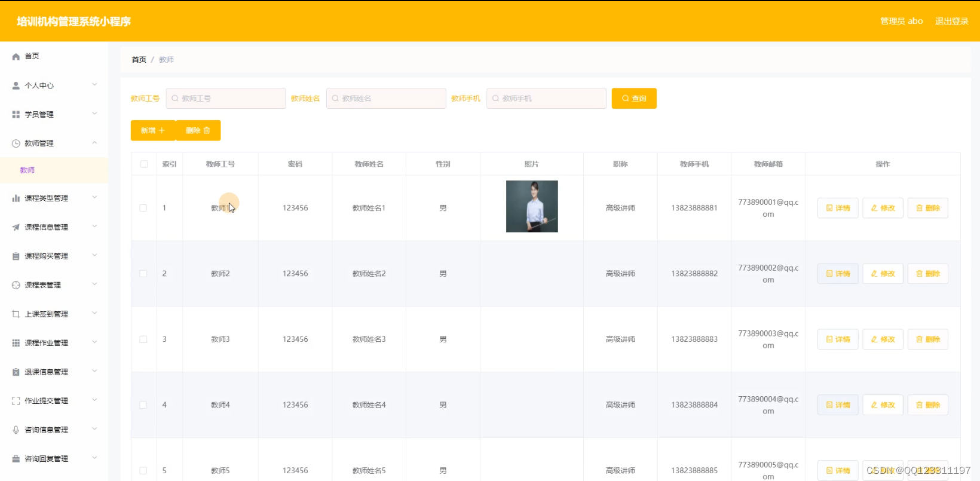Click the frame icon beside 作业提交管理
The width and height of the screenshot is (980, 481).
pyautogui.click(x=16, y=401)
